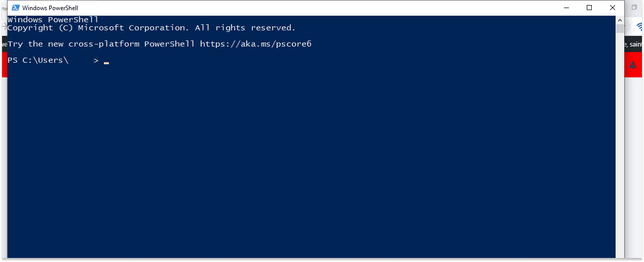Screen dimensions: 644x262
Task: Click the PowerShell icon in title bar
Action: [x=15, y=8]
